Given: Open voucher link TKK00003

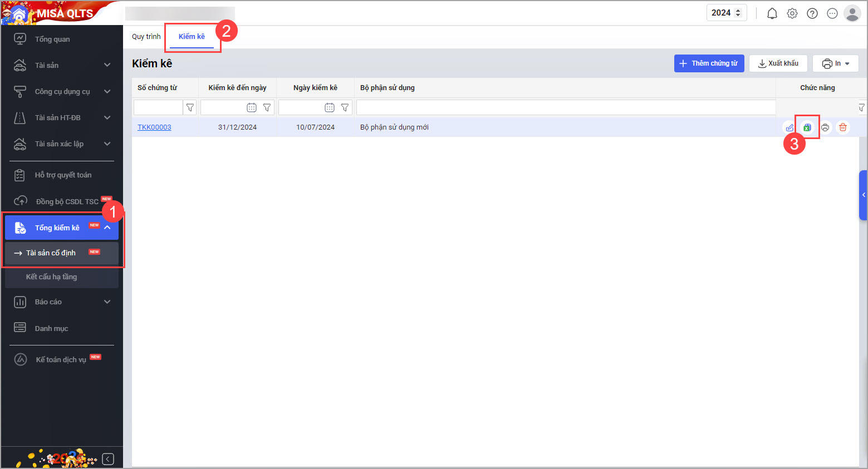Looking at the screenshot, I should (x=154, y=127).
